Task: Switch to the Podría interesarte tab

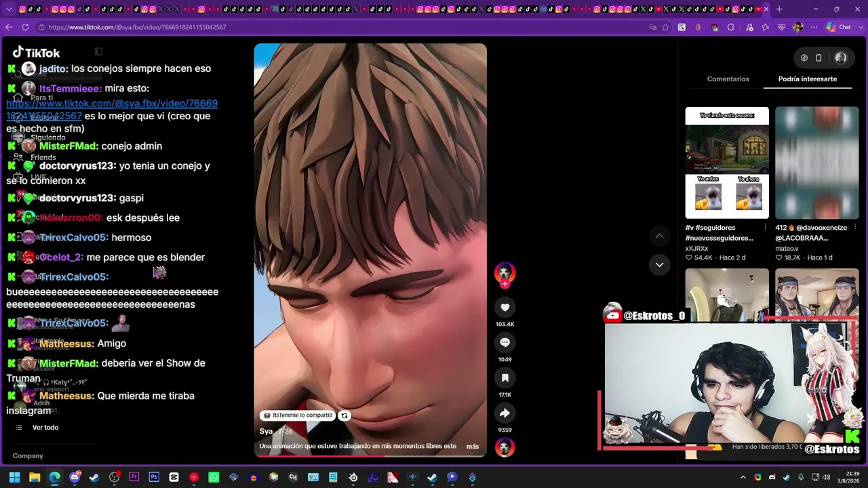Action: point(807,79)
